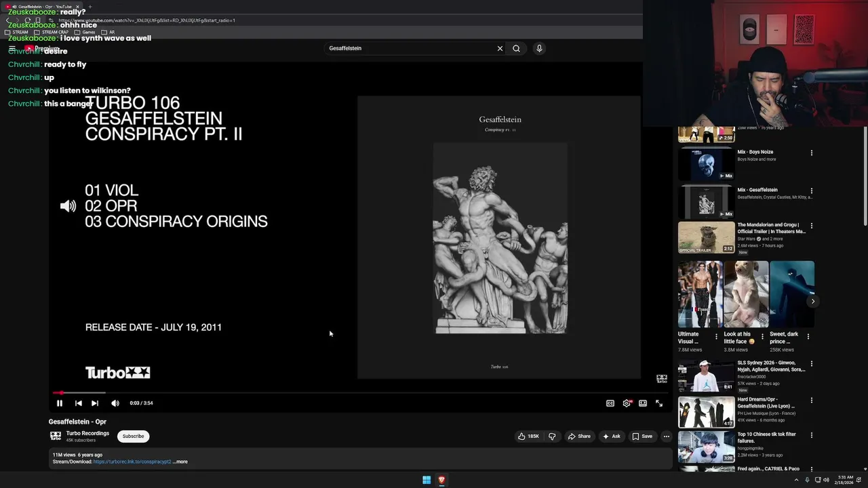This screenshot has height=488, width=868.
Task: Open the player settings gear
Action: (x=627, y=403)
